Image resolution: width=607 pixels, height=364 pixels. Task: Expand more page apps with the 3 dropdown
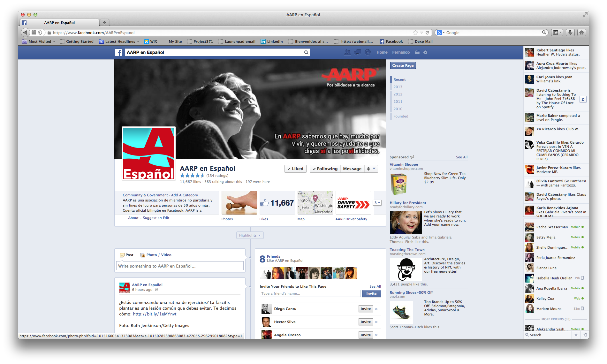[x=377, y=203]
